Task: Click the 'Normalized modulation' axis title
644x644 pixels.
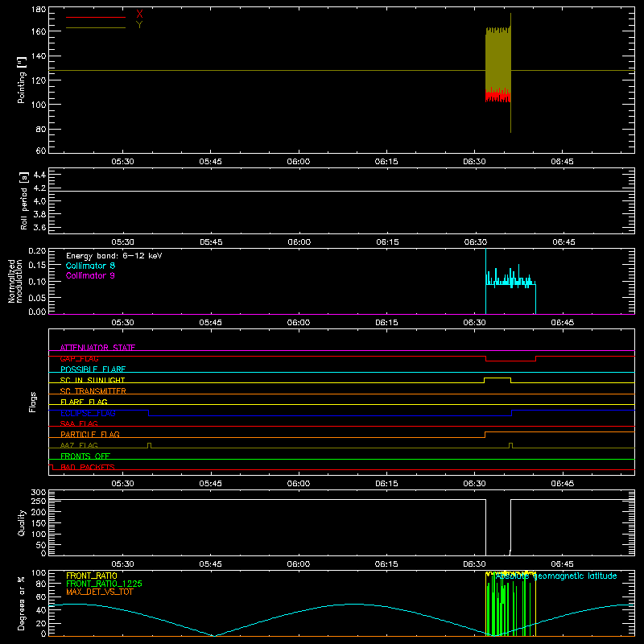Action: [x=15, y=281]
